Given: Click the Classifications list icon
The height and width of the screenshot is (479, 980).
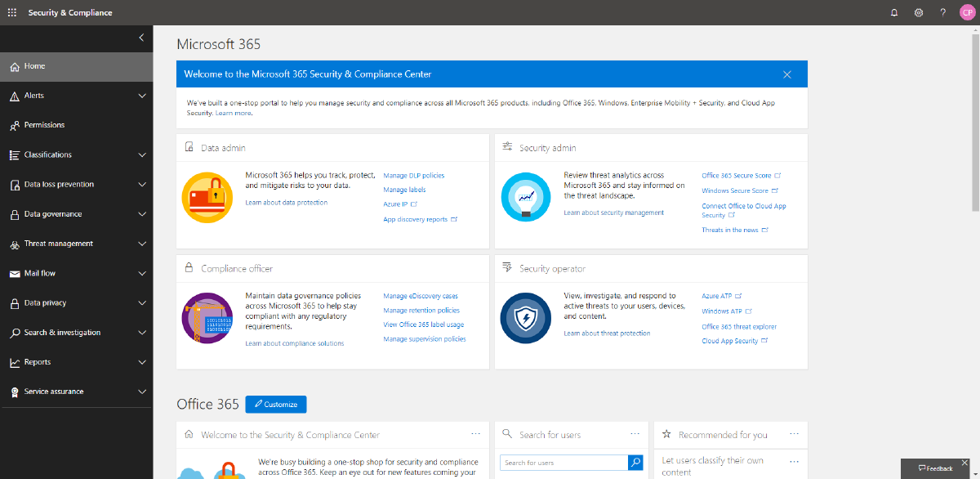Looking at the screenshot, I should click(x=15, y=154).
